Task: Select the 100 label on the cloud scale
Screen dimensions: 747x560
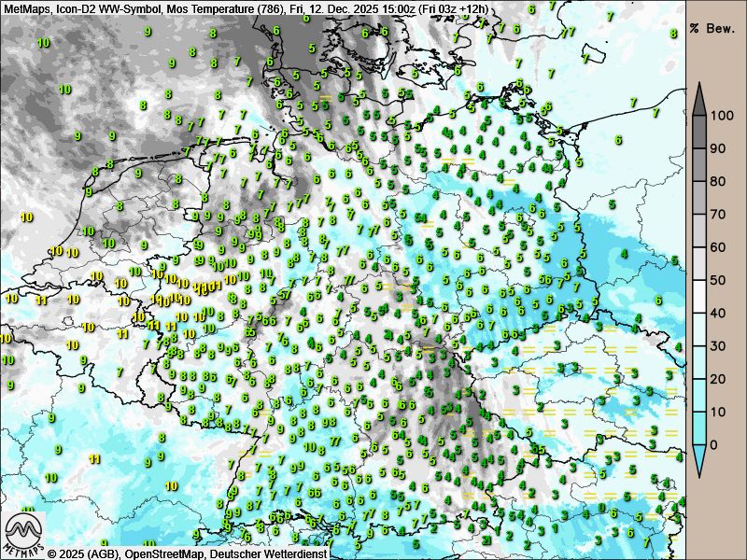Action: click(x=719, y=116)
